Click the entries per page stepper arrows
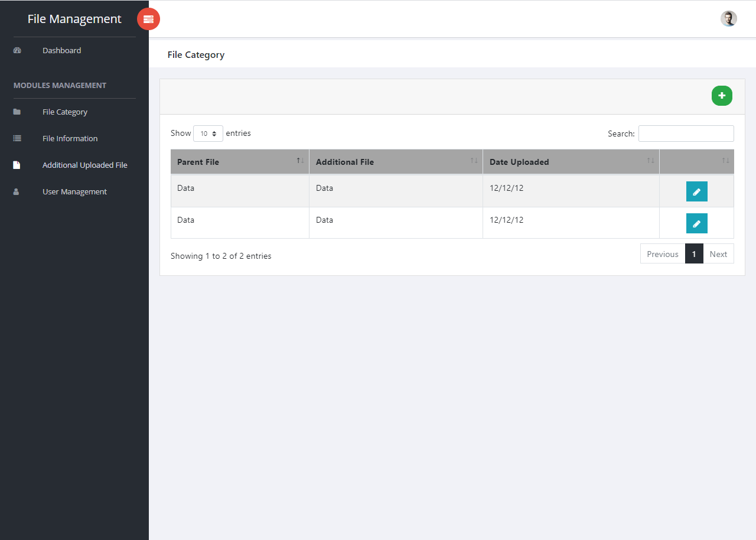Screen dimensions: 756x540 (215, 134)
